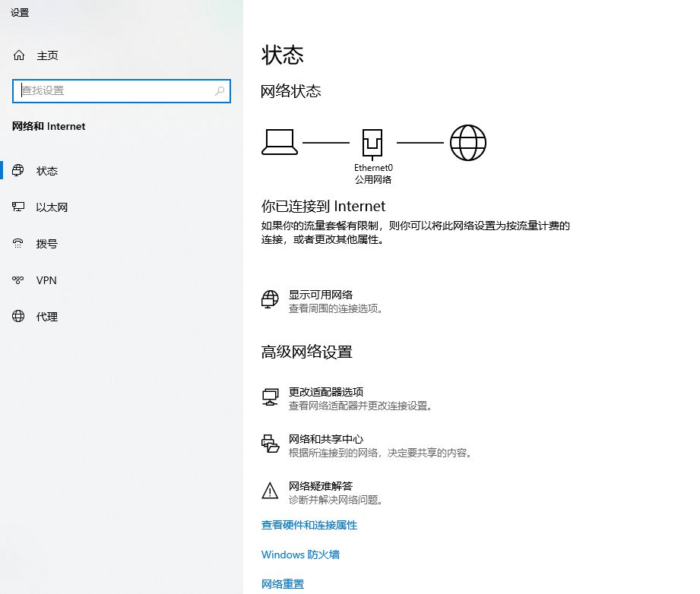Click the 代理 globe icon in sidebar
The width and height of the screenshot is (700, 594).
click(x=18, y=317)
